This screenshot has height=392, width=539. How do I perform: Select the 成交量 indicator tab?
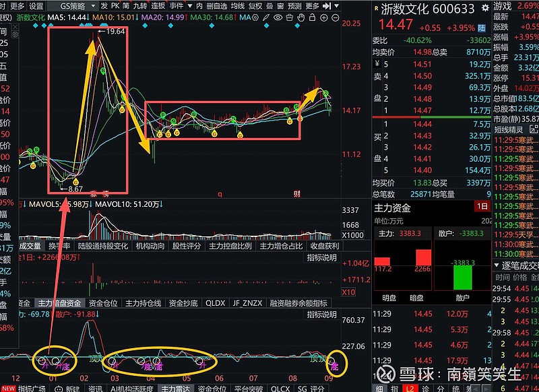click(30, 246)
